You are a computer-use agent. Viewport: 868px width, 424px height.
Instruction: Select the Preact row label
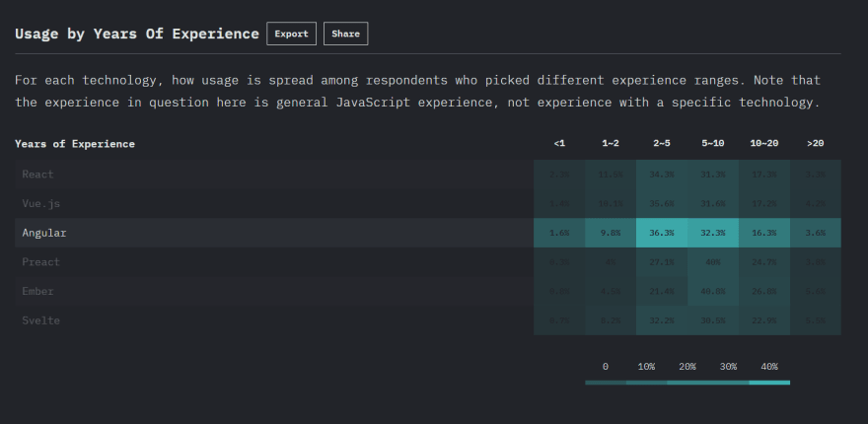(41, 262)
